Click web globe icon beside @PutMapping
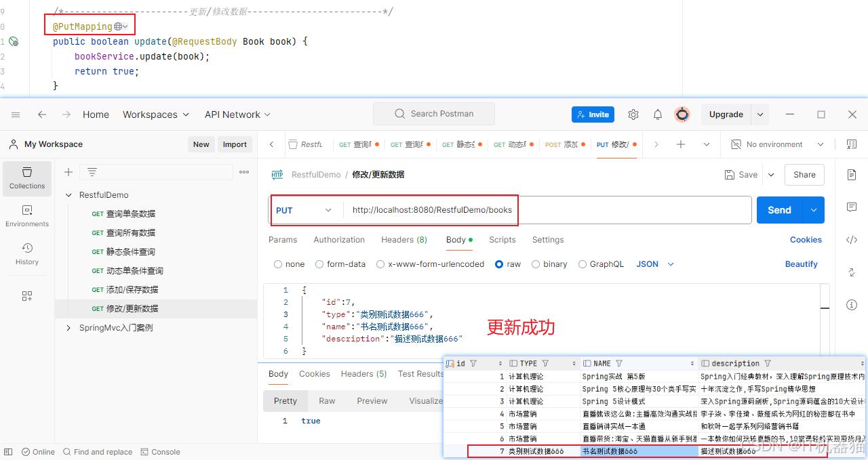The width and height of the screenshot is (868, 460). click(x=118, y=26)
